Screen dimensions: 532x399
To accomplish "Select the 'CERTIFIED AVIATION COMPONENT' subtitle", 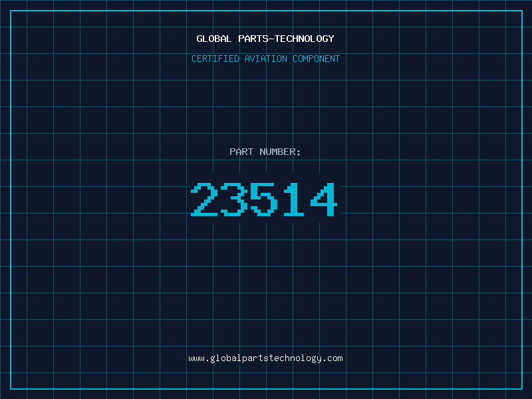I will [265, 59].
